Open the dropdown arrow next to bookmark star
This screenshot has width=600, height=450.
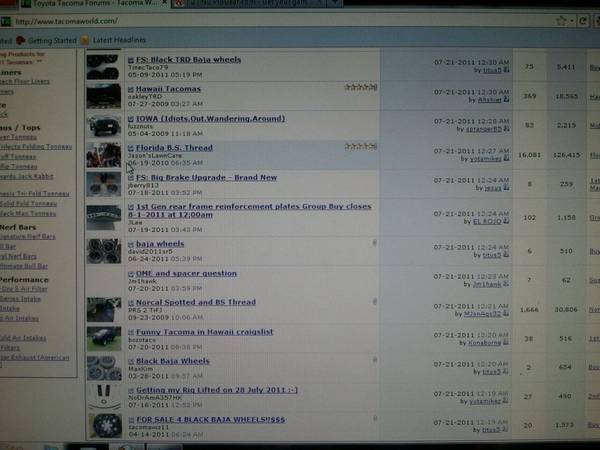point(572,21)
